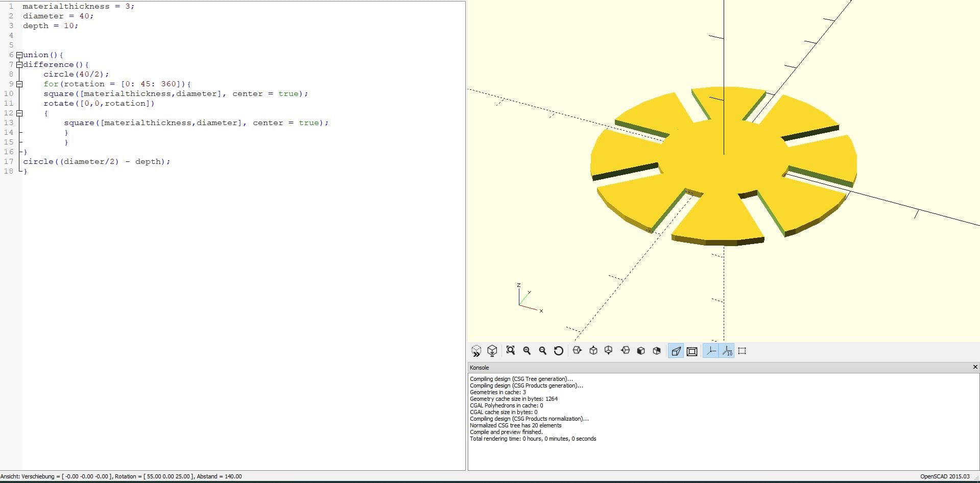Click 'Geometries in cache: 3' console line
The width and height of the screenshot is (980, 483).
point(498,392)
